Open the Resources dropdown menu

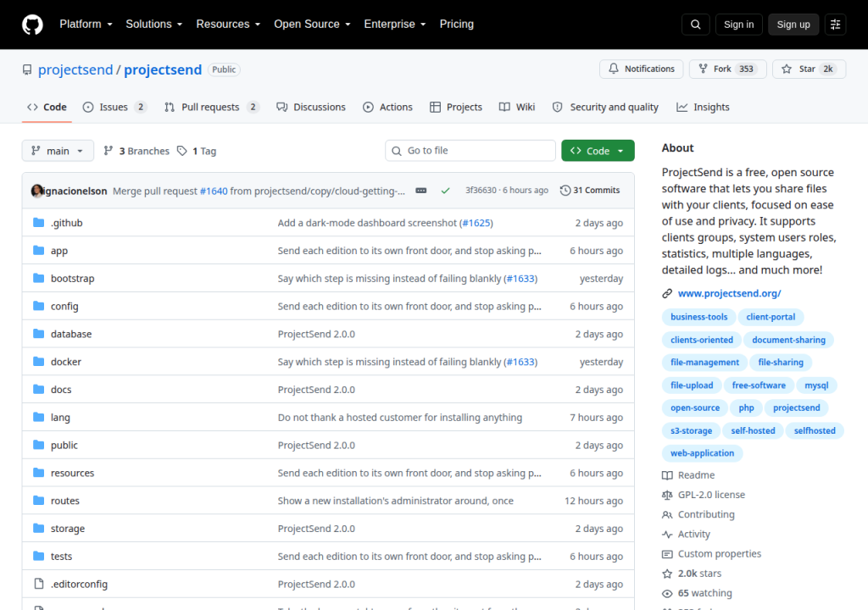pyautogui.click(x=228, y=25)
